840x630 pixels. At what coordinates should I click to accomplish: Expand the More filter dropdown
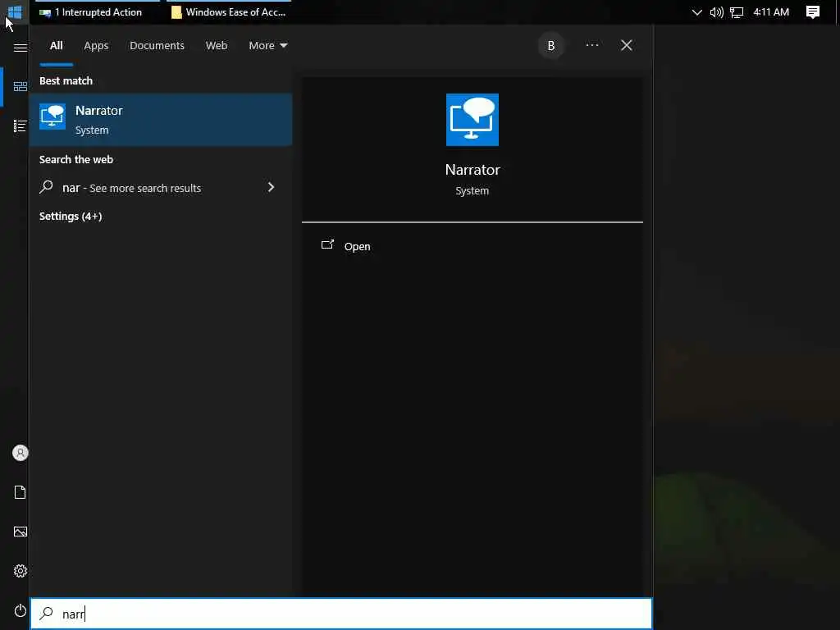268,46
